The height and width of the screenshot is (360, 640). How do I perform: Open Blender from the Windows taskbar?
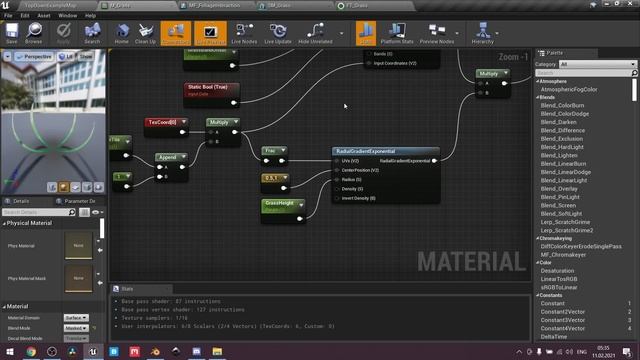[155, 351]
